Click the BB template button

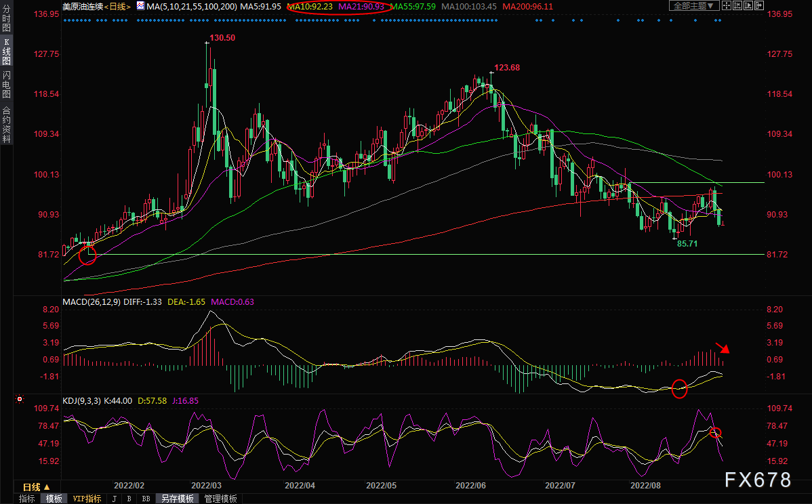pyautogui.click(x=146, y=499)
